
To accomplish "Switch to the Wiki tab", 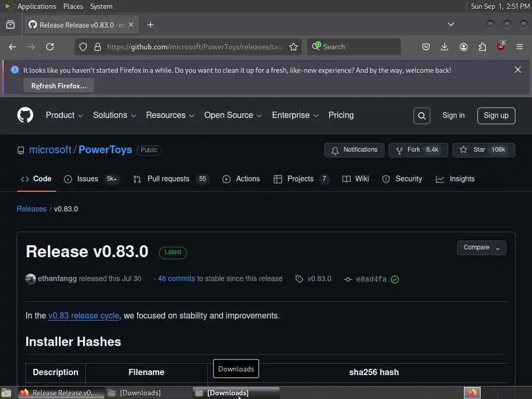I will [x=355, y=179].
